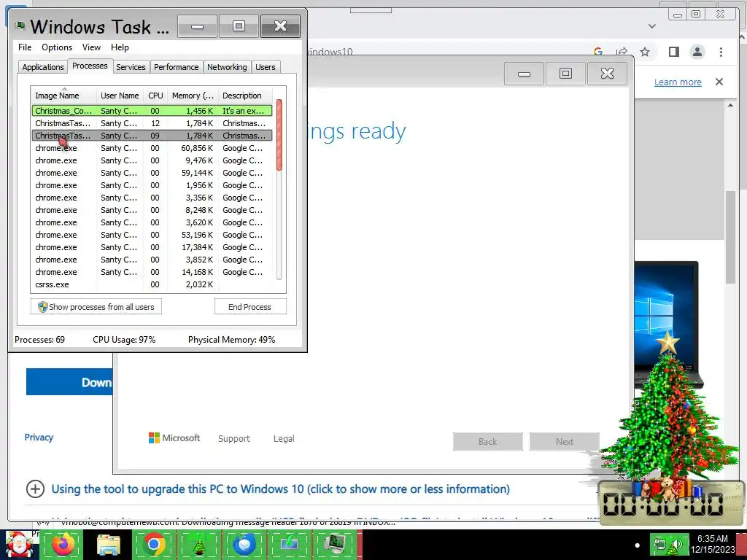The height and width of the screenshot is (560, 747).
Task: Open File Explorer from the taskbar
Action: [x=109, y=545]
